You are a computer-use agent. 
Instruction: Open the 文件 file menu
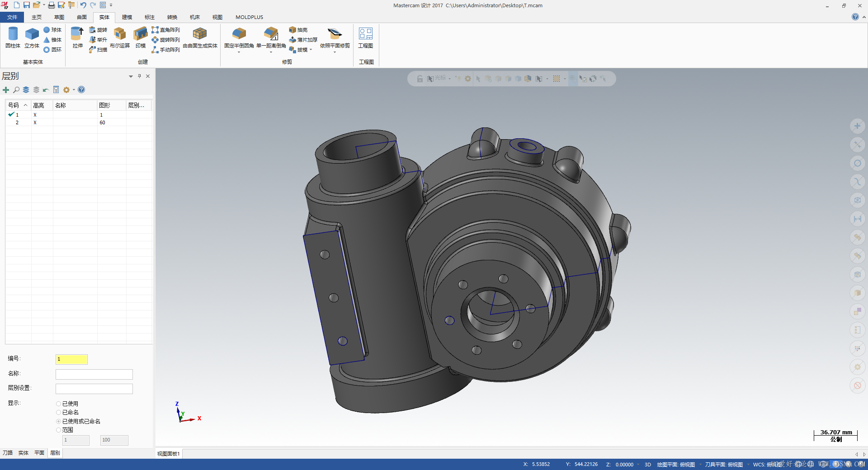pyautogui.click(x=12, y=17)
